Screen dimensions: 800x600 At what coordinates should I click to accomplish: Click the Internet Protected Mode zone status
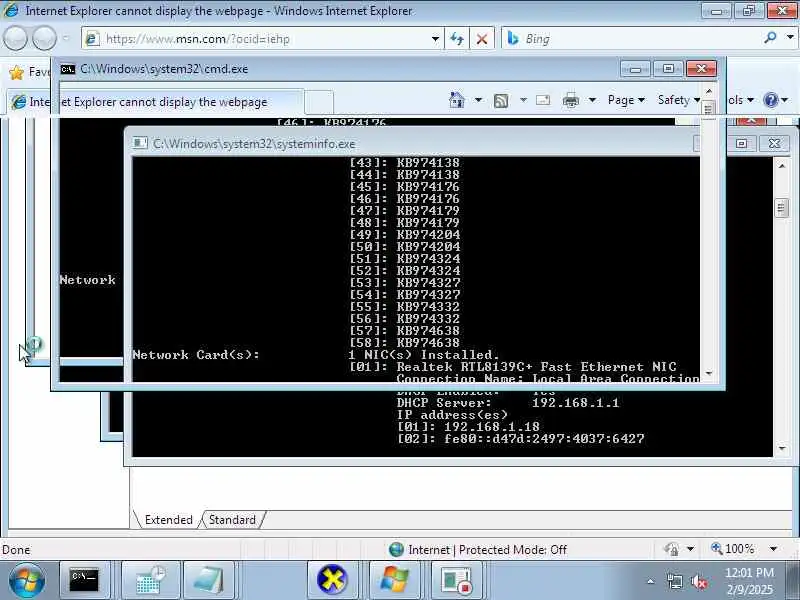click(487, 549)
